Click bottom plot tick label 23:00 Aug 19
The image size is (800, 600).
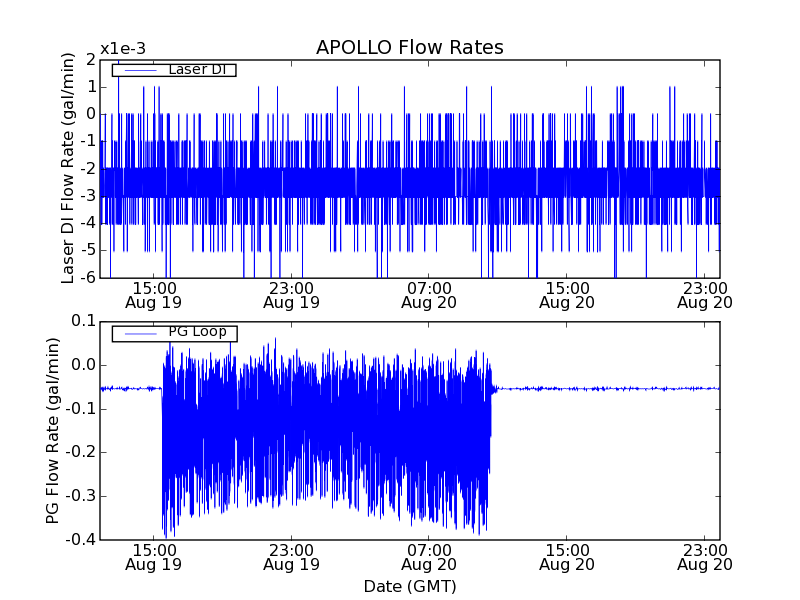click(x=291, y=558)
